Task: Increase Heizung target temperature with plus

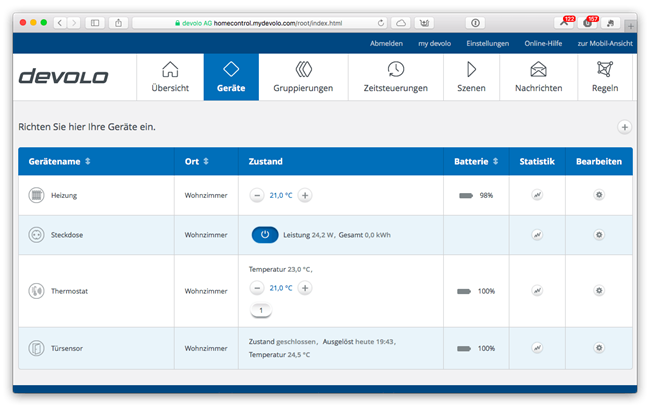Action: [305, 196]
